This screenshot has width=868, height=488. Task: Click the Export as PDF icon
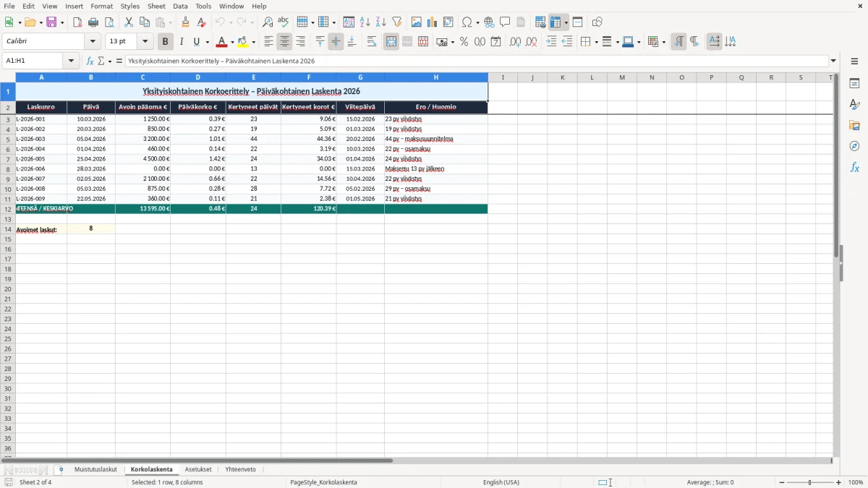coord(77,22)
